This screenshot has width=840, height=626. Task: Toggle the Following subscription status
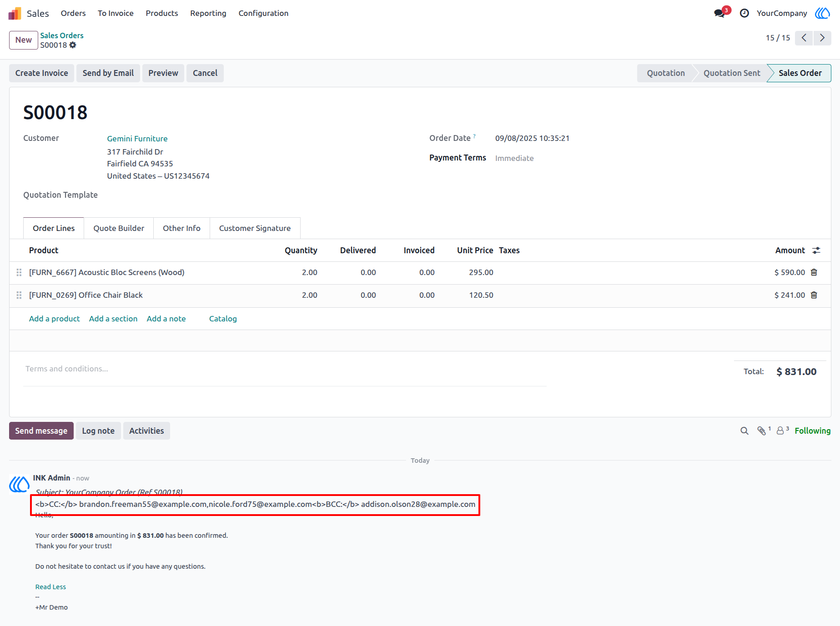tap(812, 431)
